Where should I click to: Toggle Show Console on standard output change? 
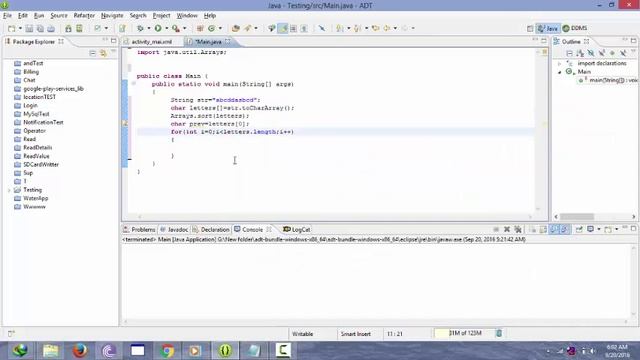coord(554,229)
